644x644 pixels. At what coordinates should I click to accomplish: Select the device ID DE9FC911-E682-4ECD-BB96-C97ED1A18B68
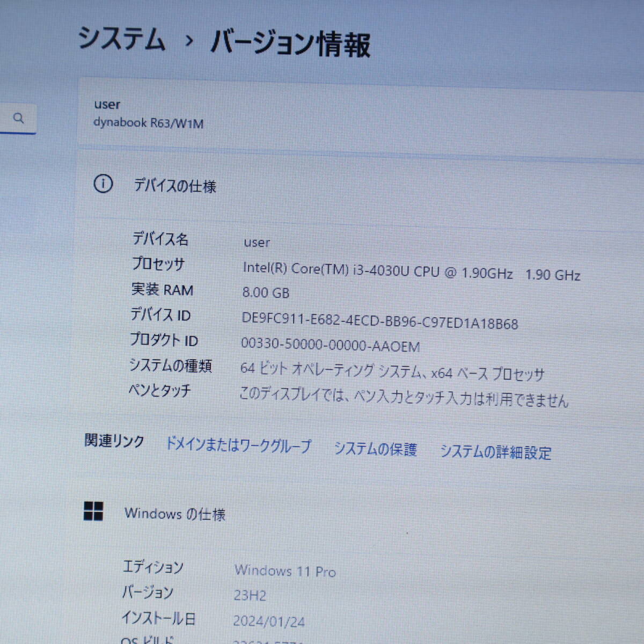click(x=380, y=320)
